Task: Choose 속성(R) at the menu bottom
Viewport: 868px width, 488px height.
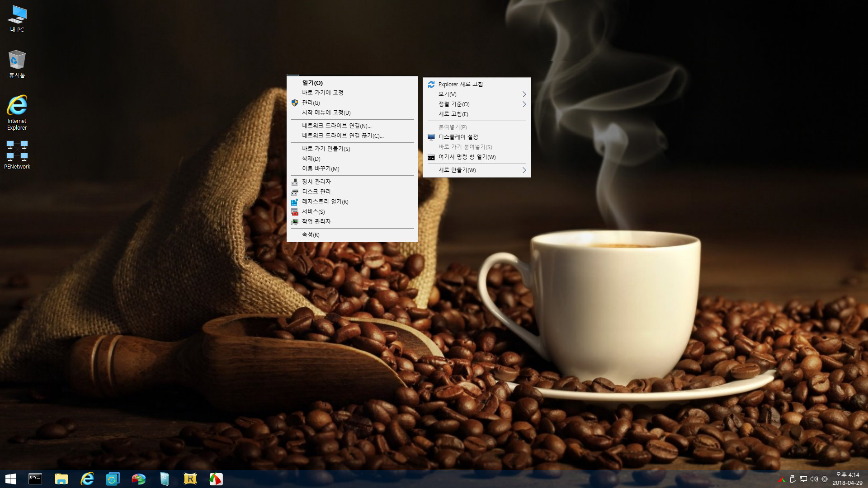Action: 352,235
